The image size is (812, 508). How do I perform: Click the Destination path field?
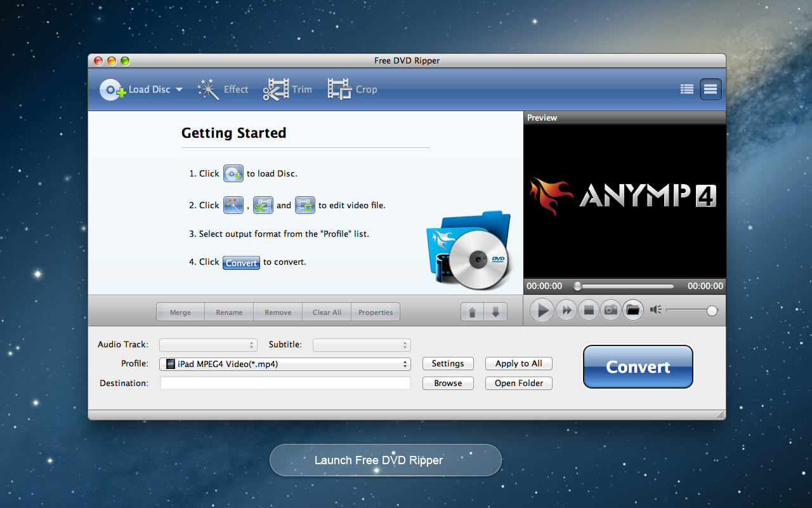[285, 383]
